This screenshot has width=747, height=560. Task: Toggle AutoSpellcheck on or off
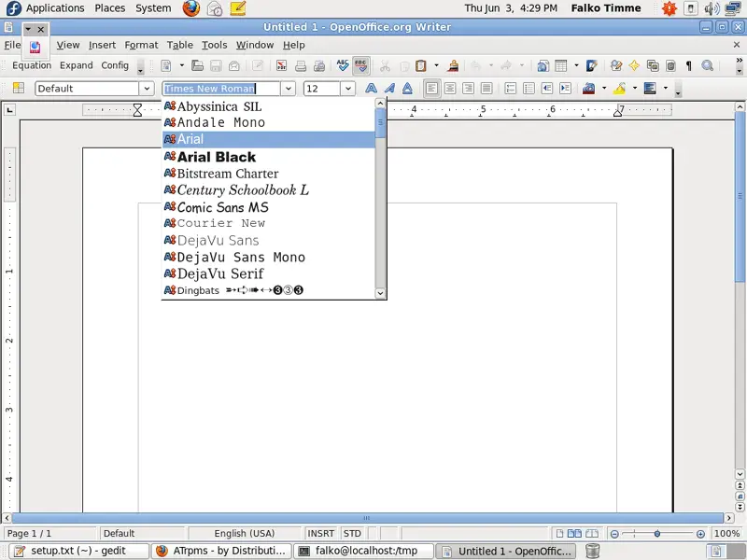click(361, 65)
